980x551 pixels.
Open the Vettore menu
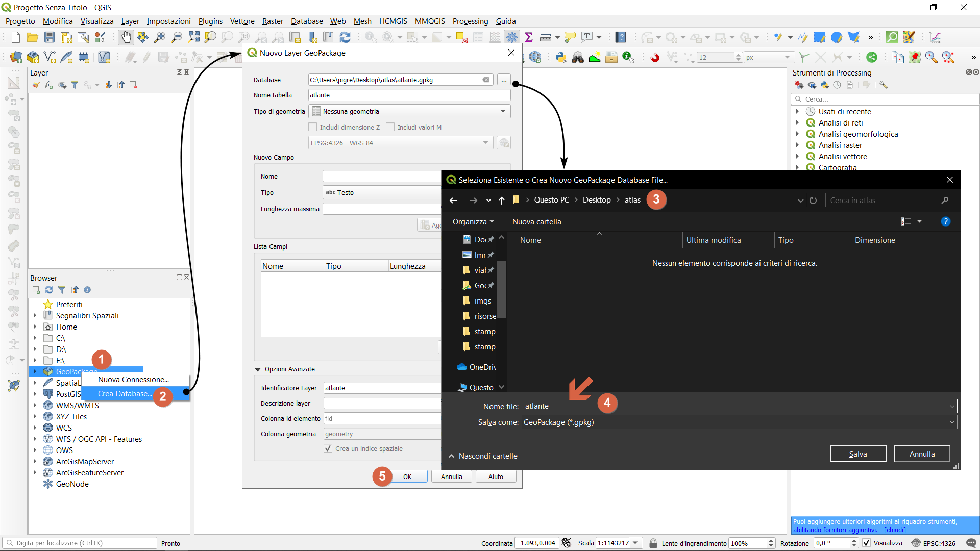[242, 21]
